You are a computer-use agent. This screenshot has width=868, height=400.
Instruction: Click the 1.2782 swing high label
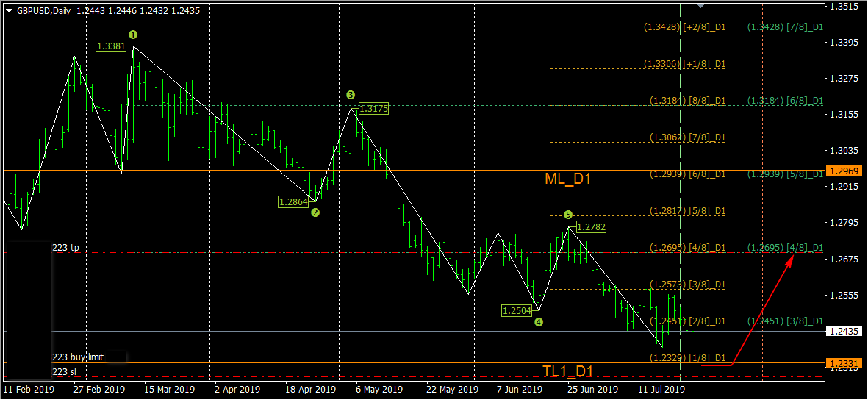click(x=591, y=226)
